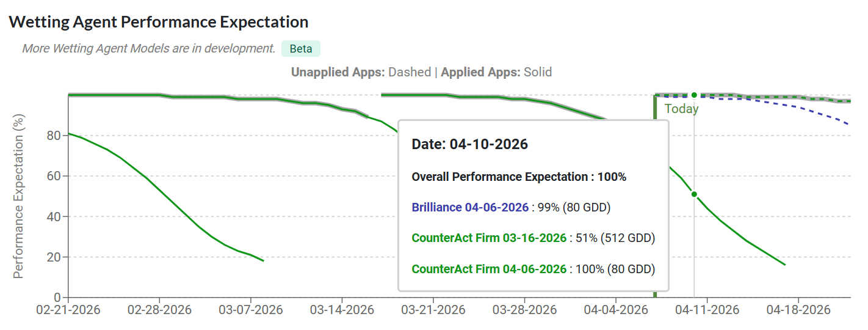The image size is (868, 330).
Task: Click the 04-11-2026 x-axis date label
Action: tap(707, 310)
